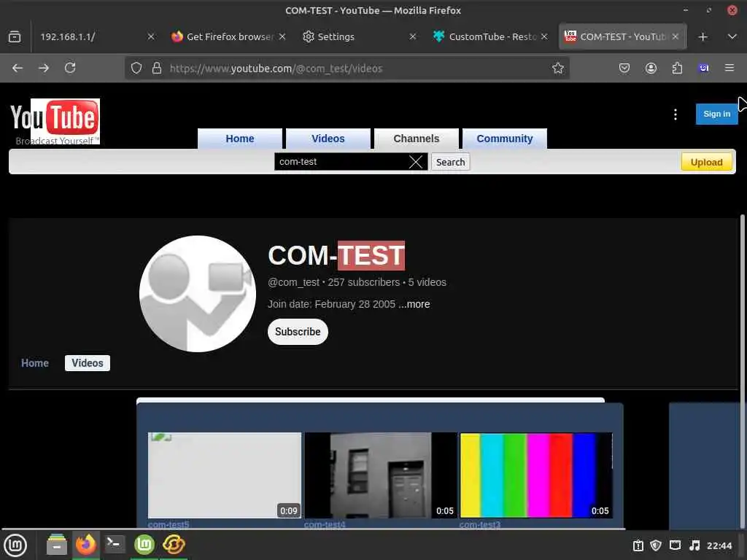Open the com-test4 grayscale building thumbnail
The image size is (747, 560).
381,475
